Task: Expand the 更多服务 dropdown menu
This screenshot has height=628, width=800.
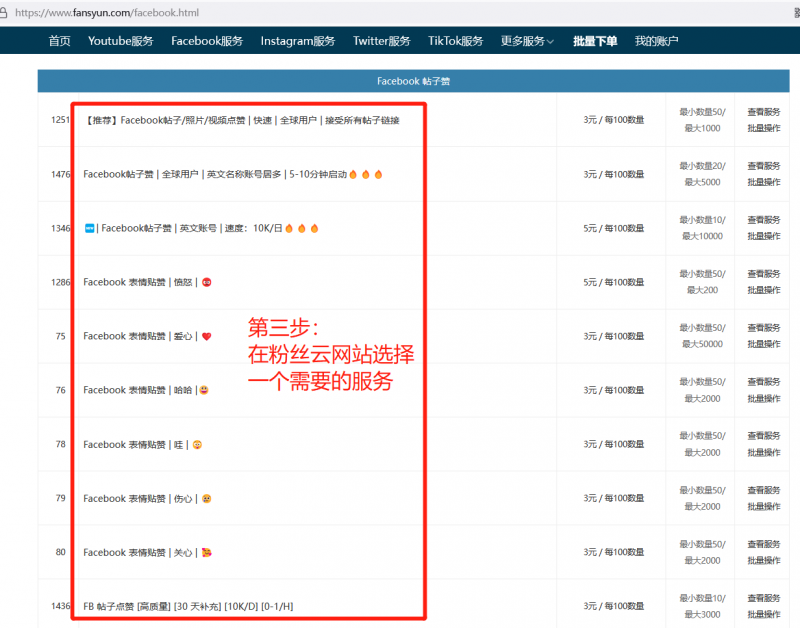Action: [527, 41]
